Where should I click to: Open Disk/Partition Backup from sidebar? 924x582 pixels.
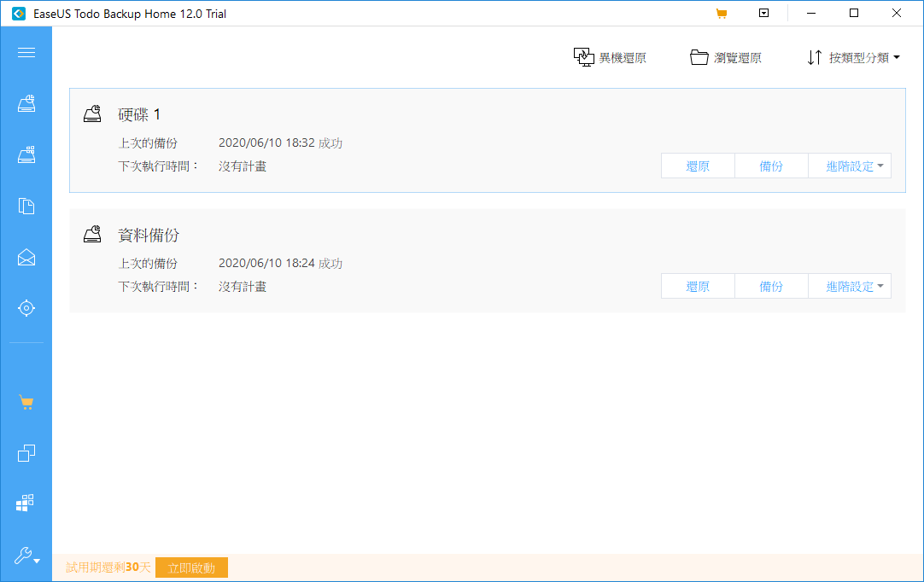[26, 103]
